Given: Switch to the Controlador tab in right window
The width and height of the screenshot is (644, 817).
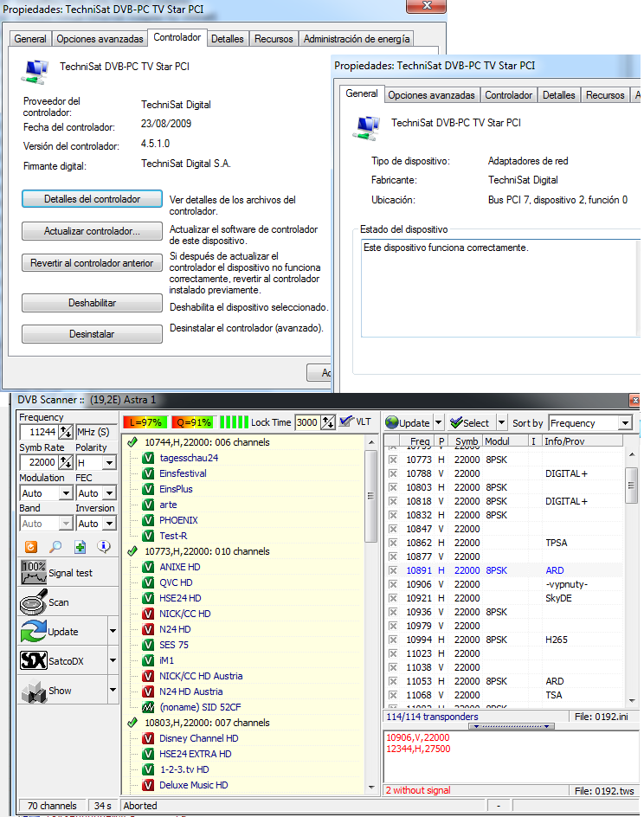Looking at the screenshot, I should [x=508, y=95].
